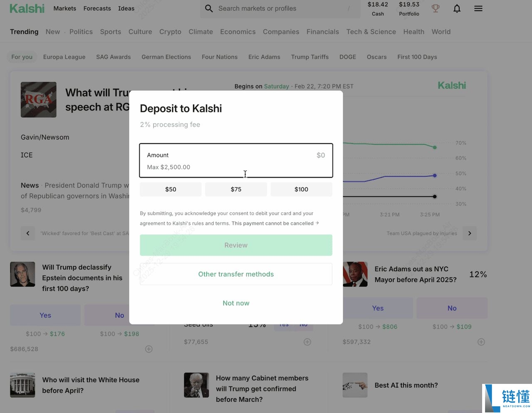Open the Best AI market thumbnail
This screenshot has height=413, width=532.
pyautogui.click(x=355, y=385)
